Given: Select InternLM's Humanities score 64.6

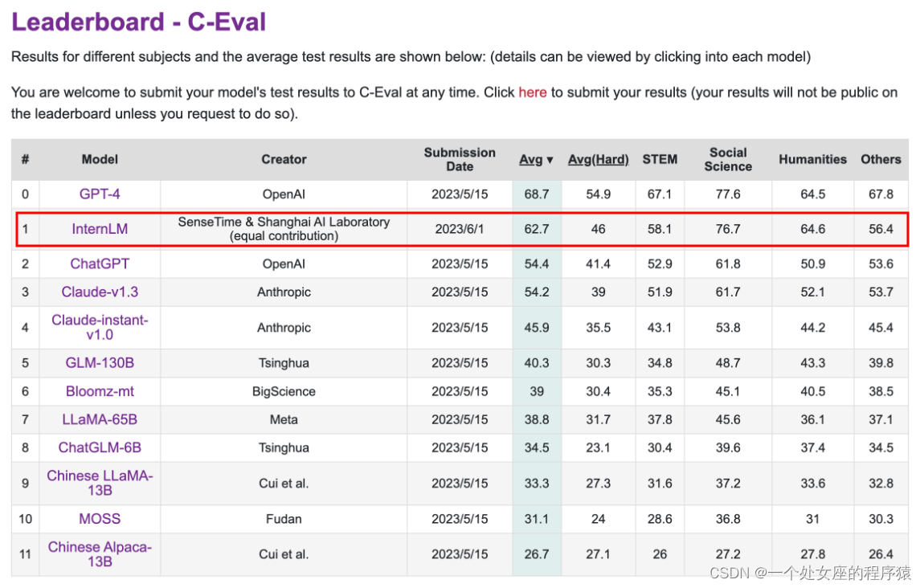Looking at the screenshot, I should [x=812, y=229].
